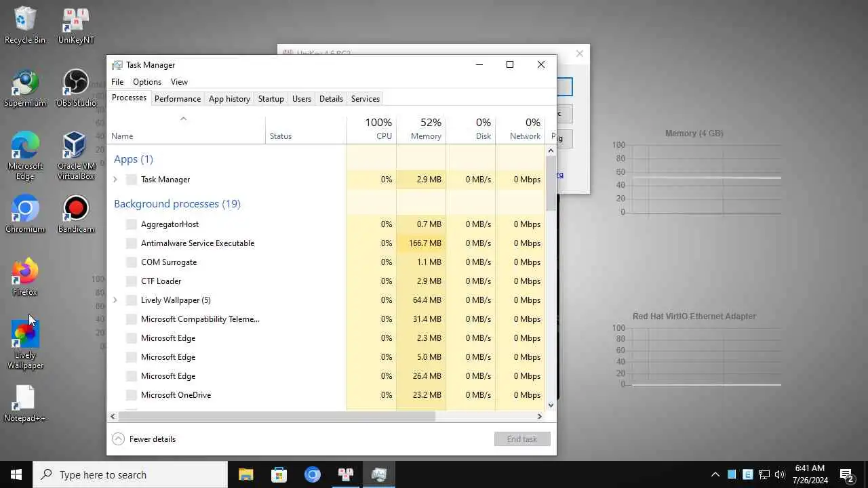This screenshot has width=868, height=488.
Task: Open the volume tray icon
Action: coord(780,474)
